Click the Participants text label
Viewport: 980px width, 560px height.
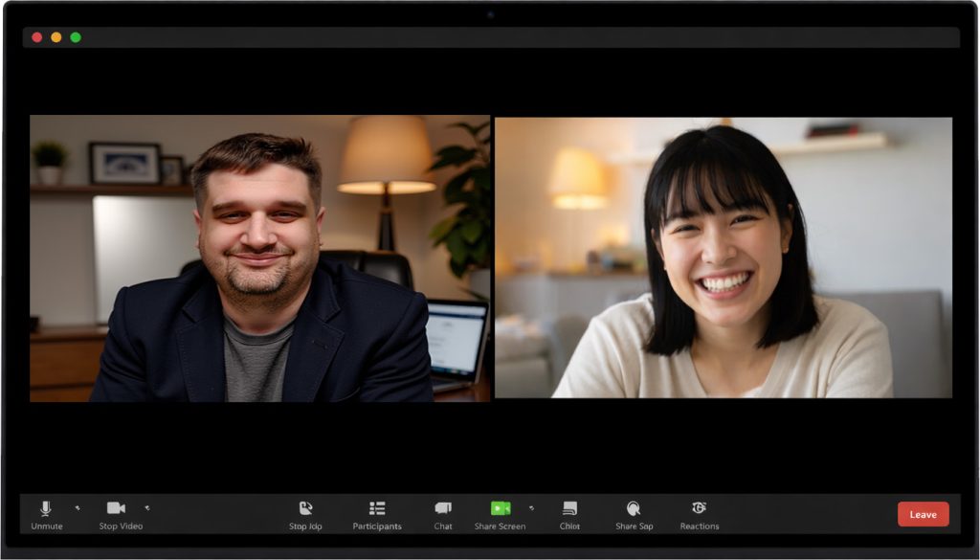377,526
